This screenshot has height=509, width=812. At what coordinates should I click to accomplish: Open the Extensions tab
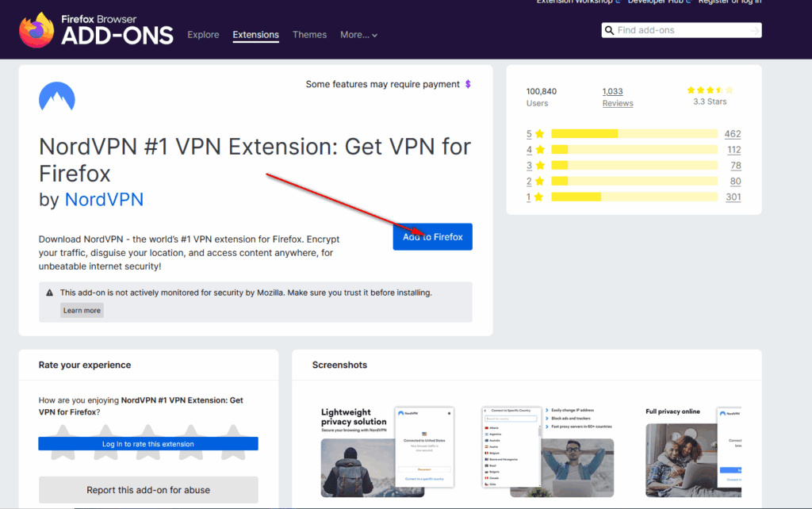tap(256, 35)
